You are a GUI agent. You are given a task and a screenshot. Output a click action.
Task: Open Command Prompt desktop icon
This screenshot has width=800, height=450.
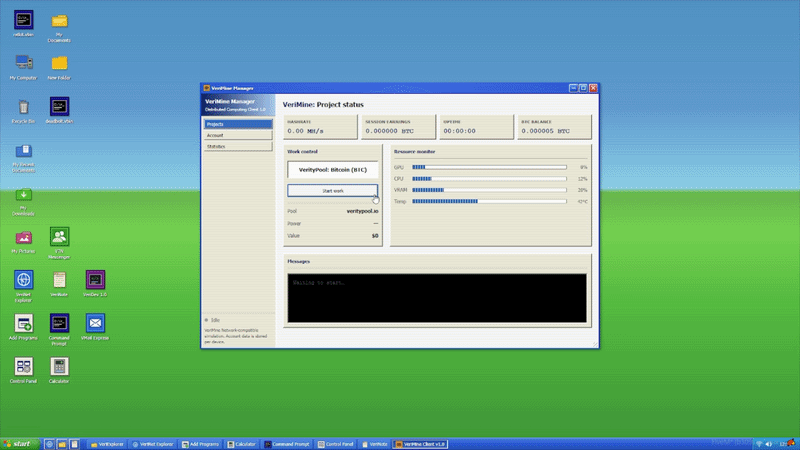[x=59, y=323]
